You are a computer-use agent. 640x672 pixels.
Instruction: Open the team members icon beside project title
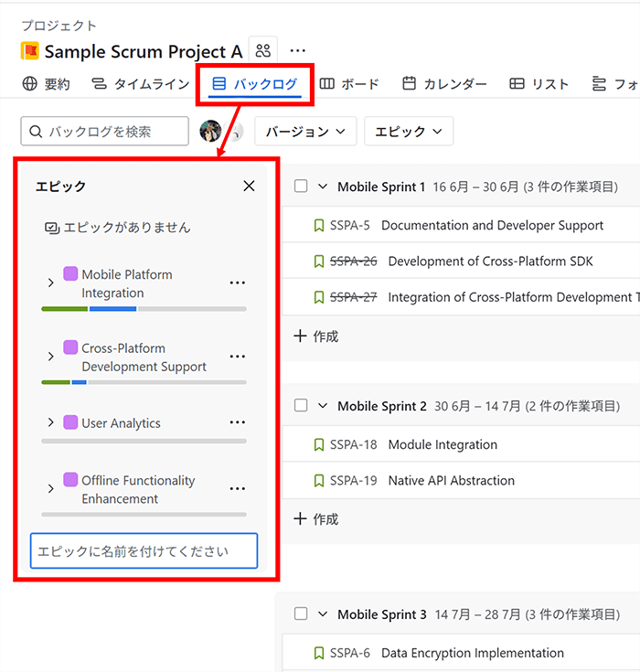(x=262, y=51)
